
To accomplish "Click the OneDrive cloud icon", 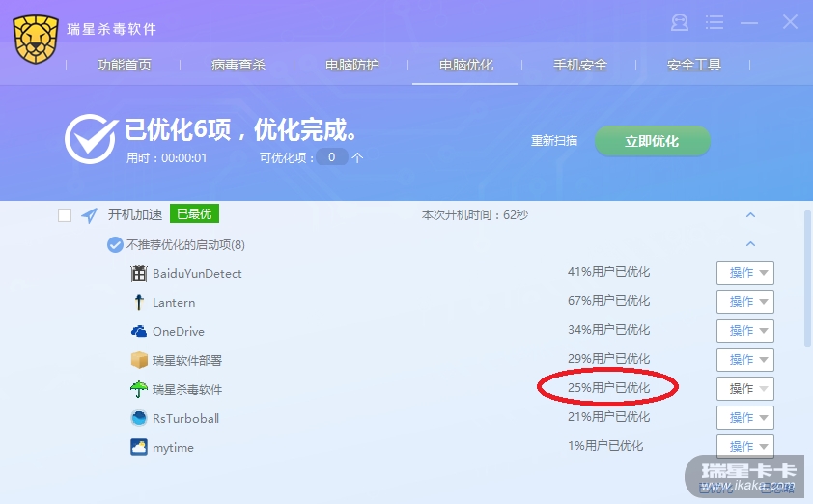I will click(138, 331).
